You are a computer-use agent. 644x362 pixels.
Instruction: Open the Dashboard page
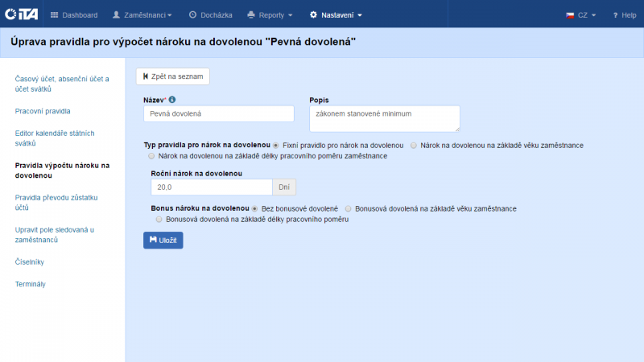pos(74,14)
